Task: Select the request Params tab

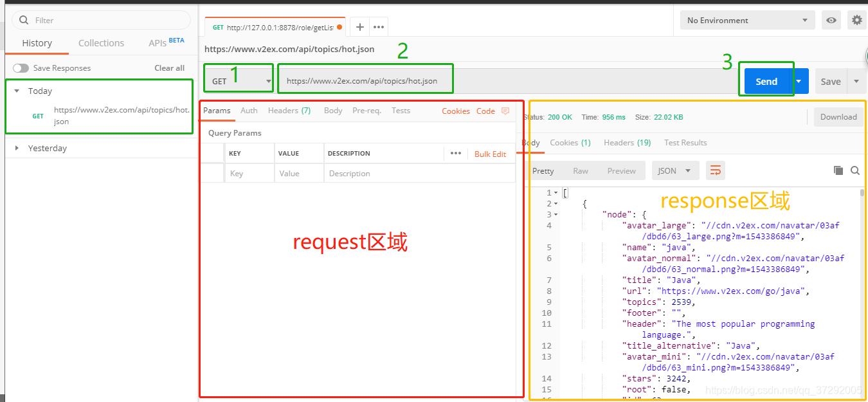Action: (217, 111)
